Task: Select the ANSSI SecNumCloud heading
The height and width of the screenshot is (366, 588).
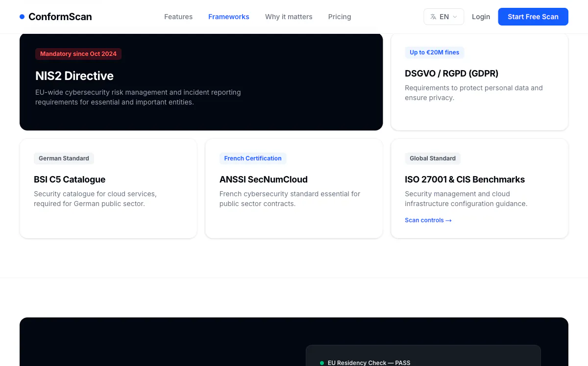Action: click(264, 180)
